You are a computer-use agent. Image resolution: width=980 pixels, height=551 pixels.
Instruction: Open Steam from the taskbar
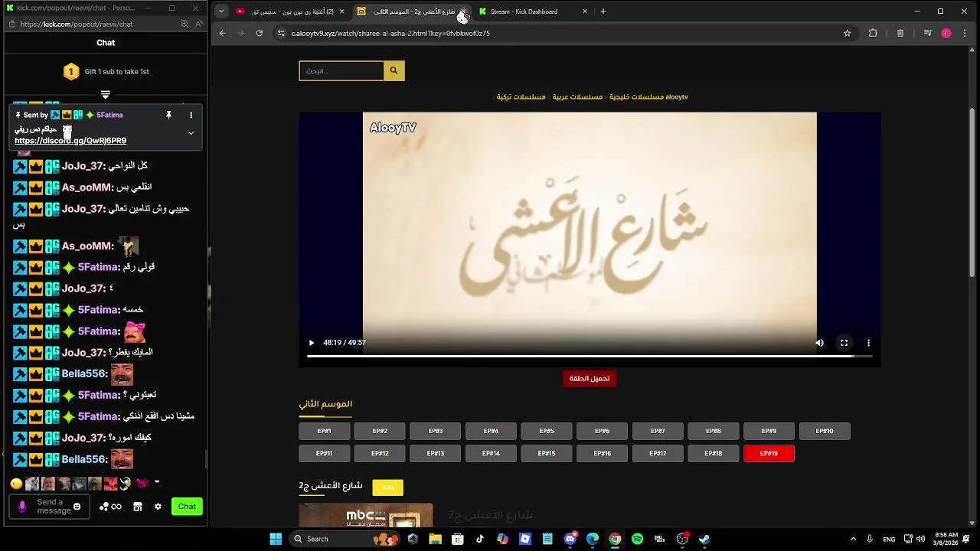point(704,539)
